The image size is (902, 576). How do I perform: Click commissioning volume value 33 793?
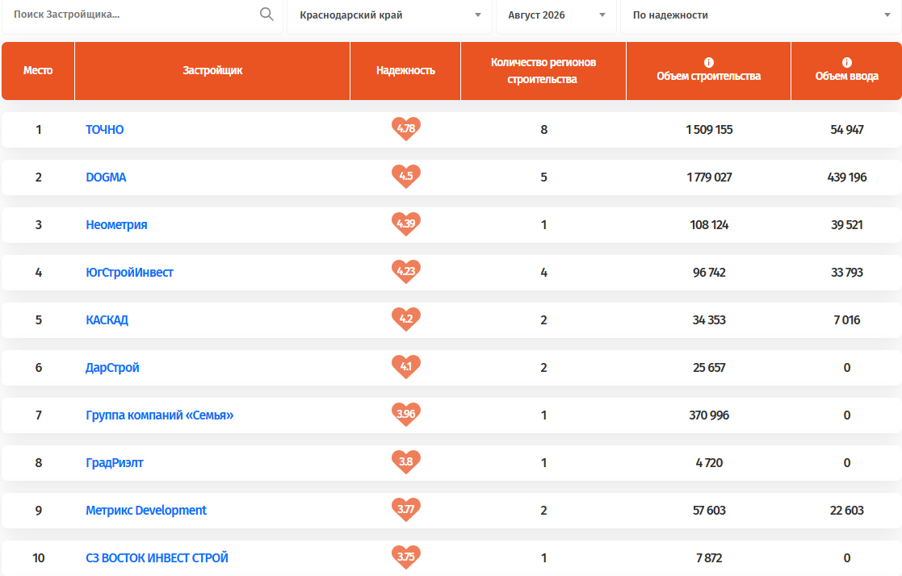847,272
